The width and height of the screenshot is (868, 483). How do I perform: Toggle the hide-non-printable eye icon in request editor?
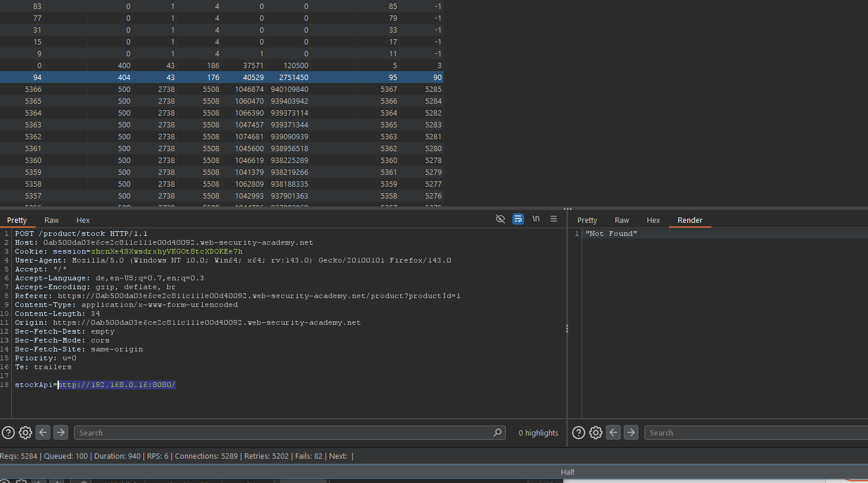(x=500, y=219)
